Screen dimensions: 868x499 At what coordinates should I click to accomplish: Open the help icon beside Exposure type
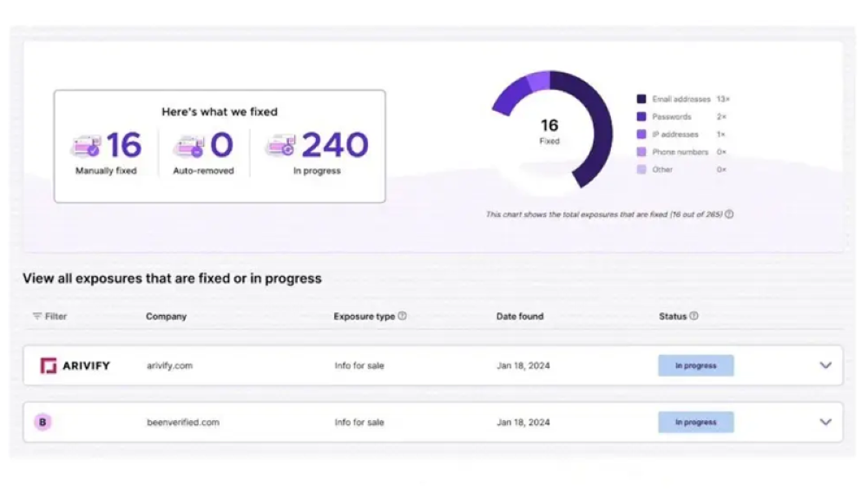[x=402, y=317]
